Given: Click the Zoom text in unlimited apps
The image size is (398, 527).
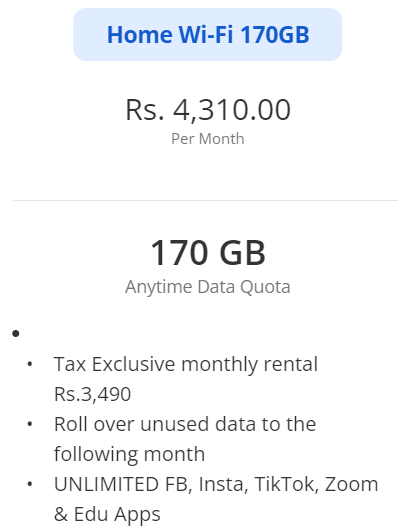Looking at the screenshot, I should tap(351, 484).
